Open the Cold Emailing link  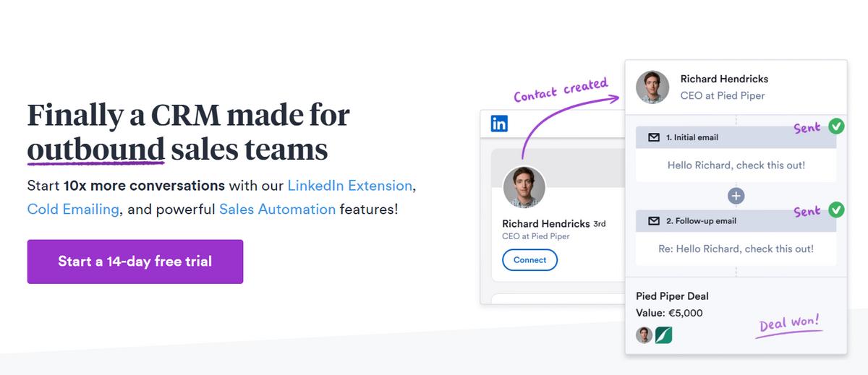pos(72,210)
